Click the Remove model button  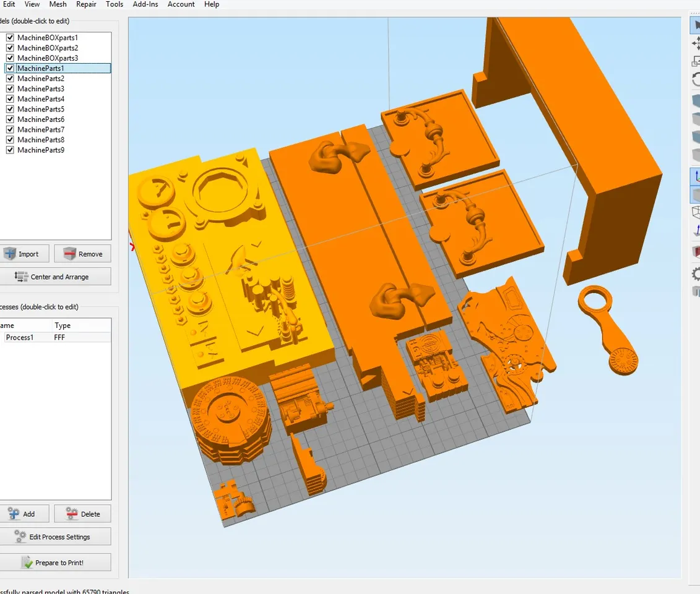[x=82, y=254]
